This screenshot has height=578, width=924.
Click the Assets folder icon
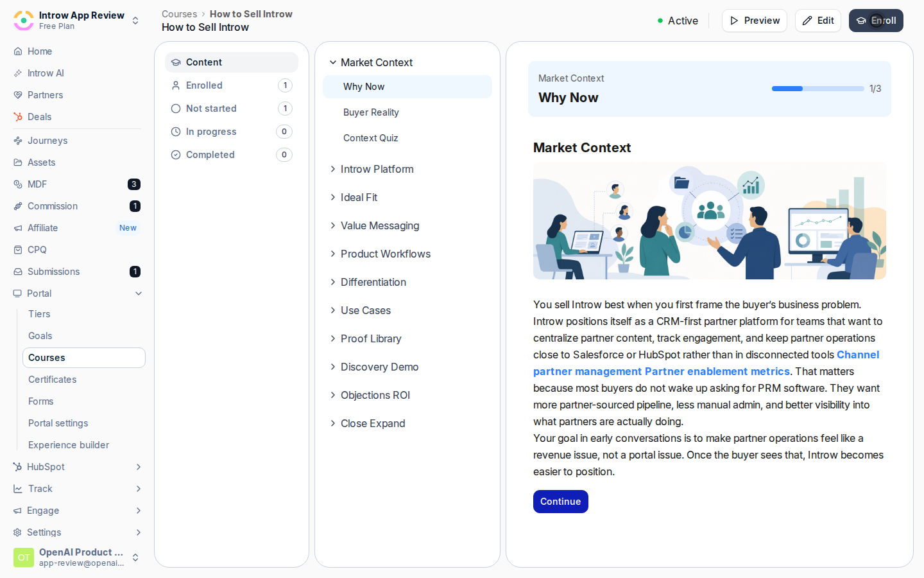[x=18, y=162]
